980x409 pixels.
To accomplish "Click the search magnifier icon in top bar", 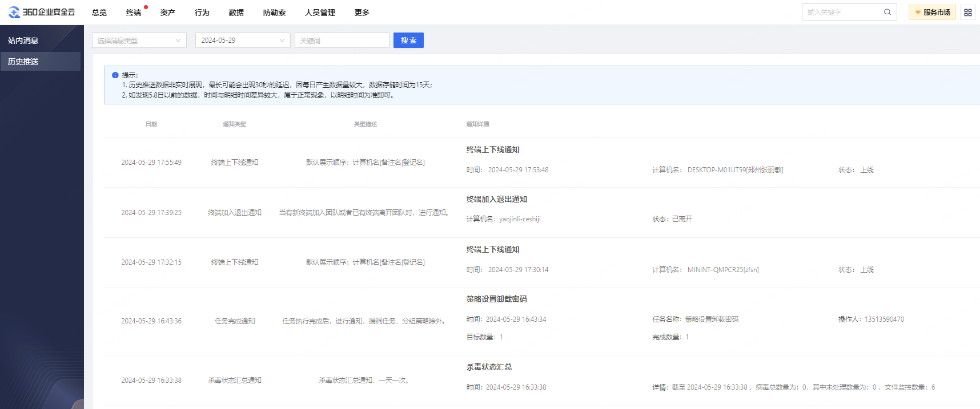I will (887, 12).
